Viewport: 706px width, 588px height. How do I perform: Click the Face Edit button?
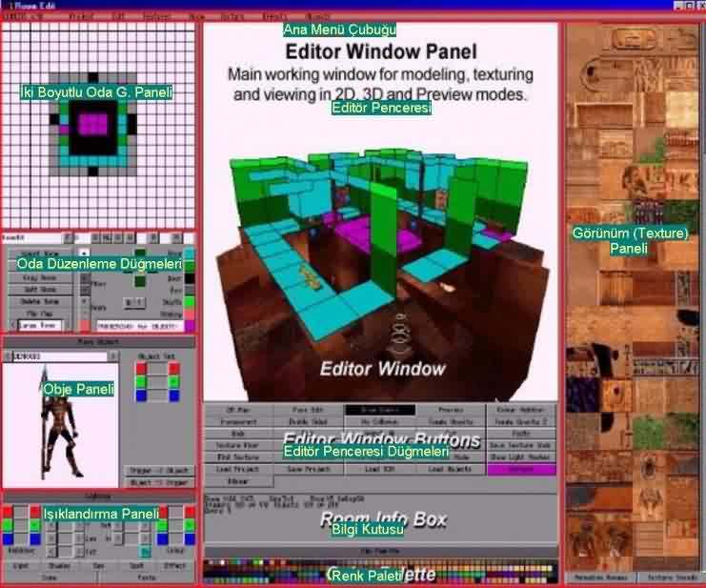point(309,410)
